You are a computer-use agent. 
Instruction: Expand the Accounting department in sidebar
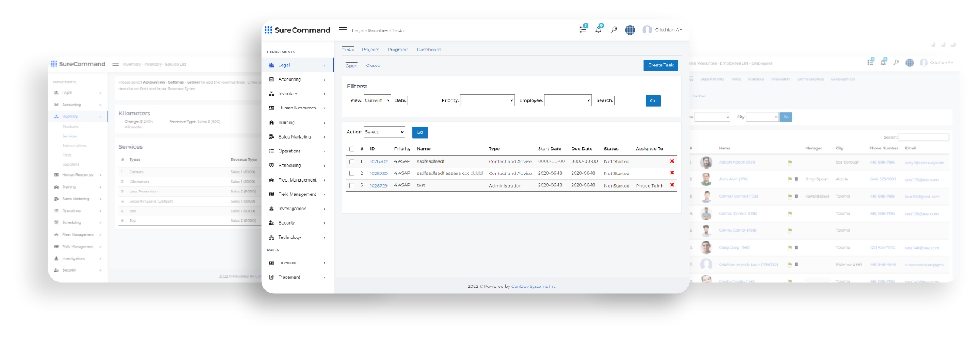[x=297, y=79]
